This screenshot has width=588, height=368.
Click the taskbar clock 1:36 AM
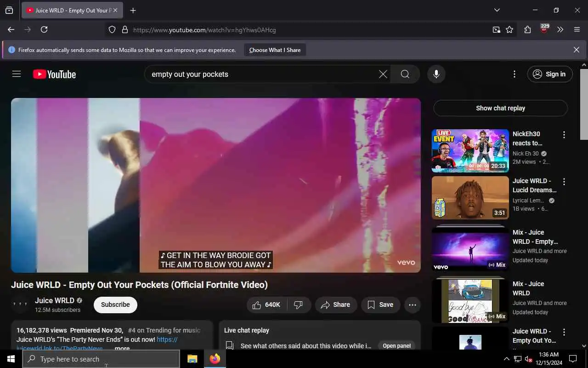point(548,359)
